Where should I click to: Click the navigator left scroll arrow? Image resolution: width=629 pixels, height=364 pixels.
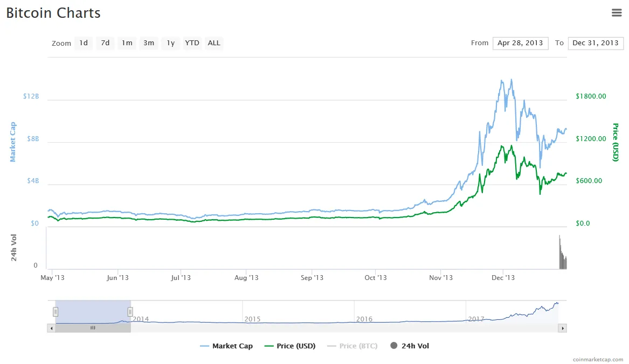point(51,328)
